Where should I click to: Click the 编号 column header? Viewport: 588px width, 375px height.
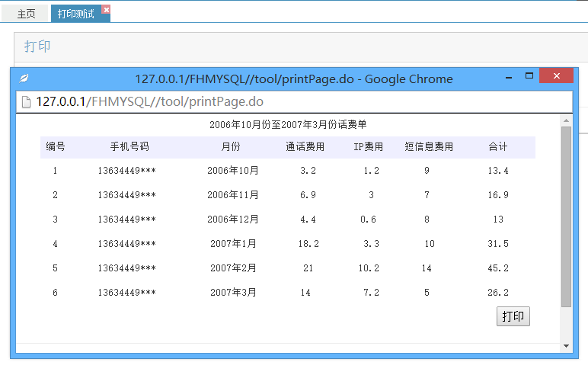pyautogui.click(x=56, y=146)
